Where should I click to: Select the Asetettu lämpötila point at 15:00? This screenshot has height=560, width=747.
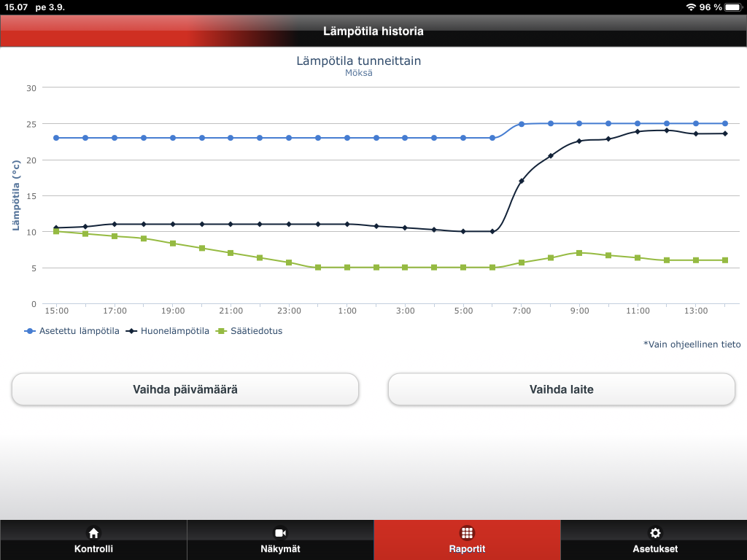point(56,138)
